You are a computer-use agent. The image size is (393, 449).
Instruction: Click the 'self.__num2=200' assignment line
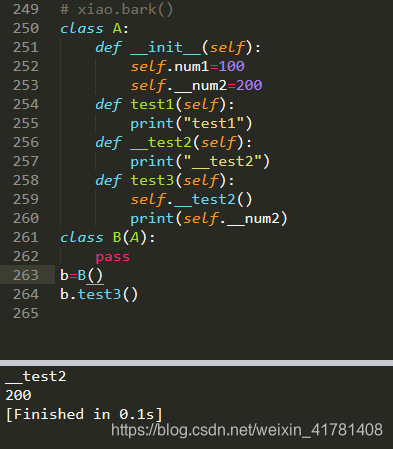pos(196,85)
